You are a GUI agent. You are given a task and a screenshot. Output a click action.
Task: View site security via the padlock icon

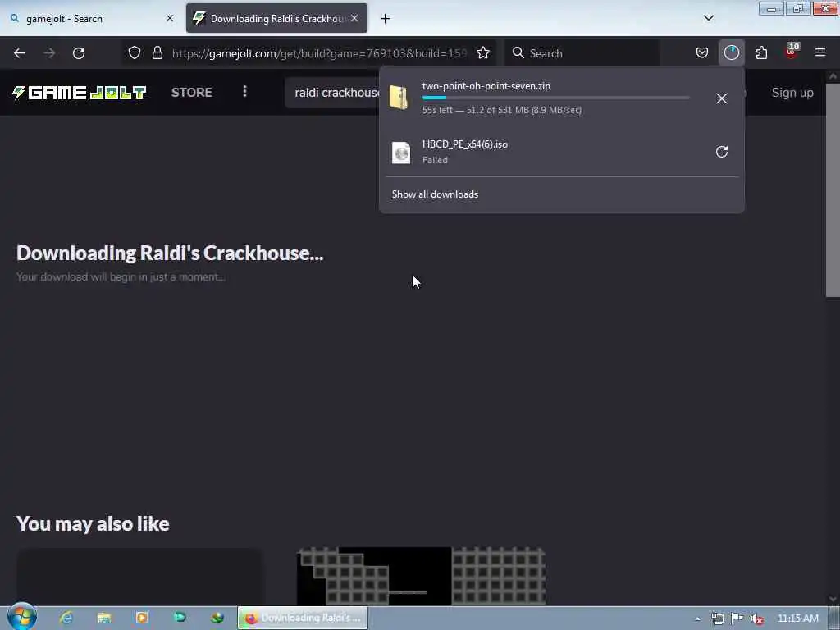[157, 53]
